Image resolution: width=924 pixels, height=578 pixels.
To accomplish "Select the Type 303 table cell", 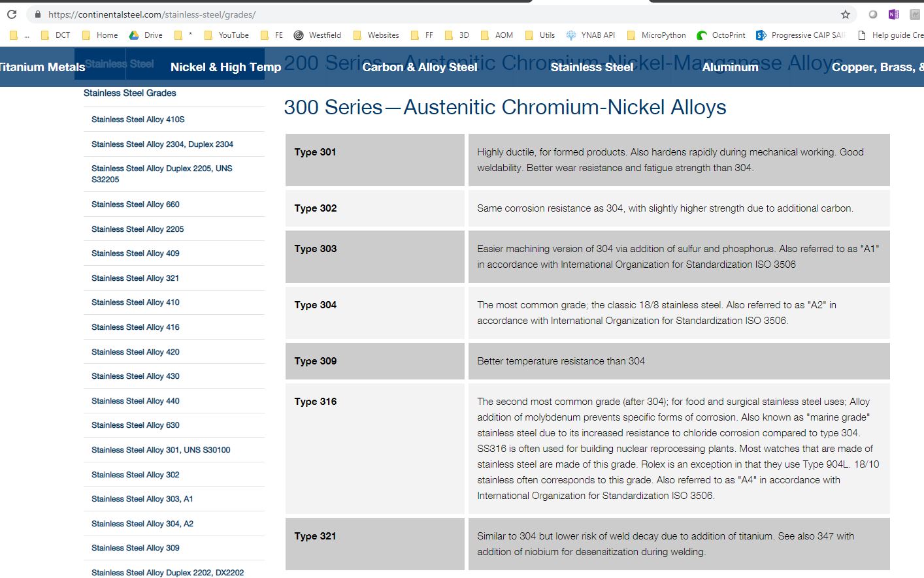I will point(375,257).
